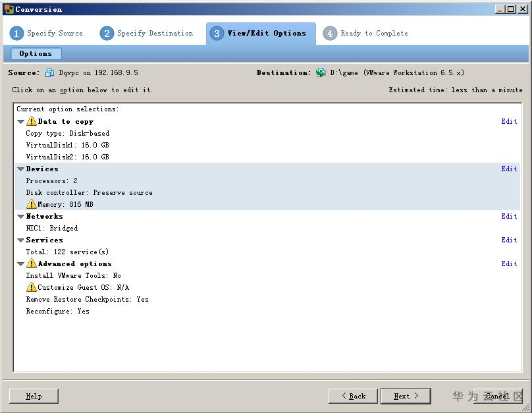Collapse the Networks section
This screenshot has height=413, width=532.
pos(20,217)
